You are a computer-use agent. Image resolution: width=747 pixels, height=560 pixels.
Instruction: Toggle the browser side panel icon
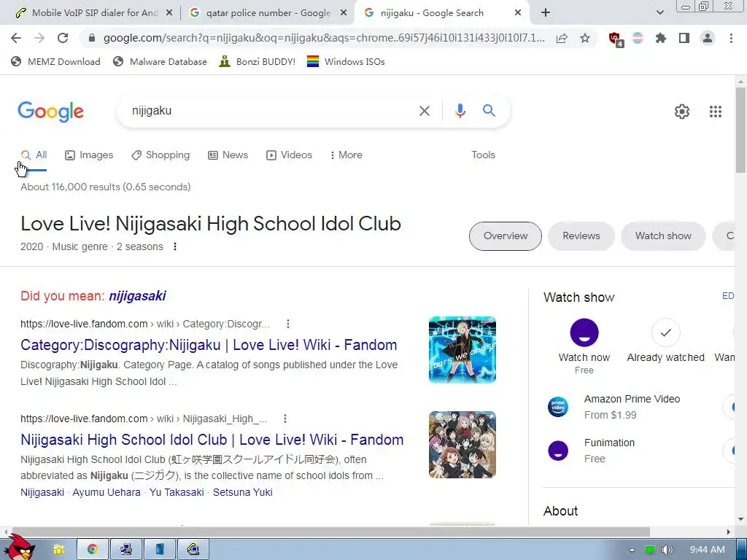[x=684, y=38]
